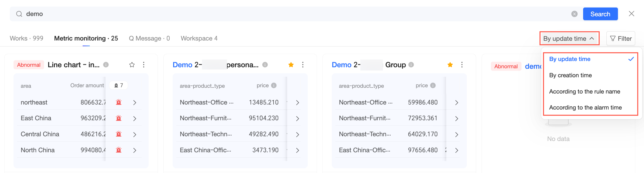The image size is (644, 173).
Task: Select the Metric monitoring tab
Action: coord(86,38)
